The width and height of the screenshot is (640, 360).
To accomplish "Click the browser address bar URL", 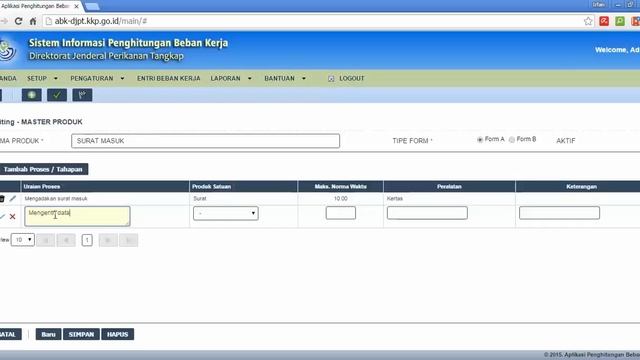I will click(101, 21).
